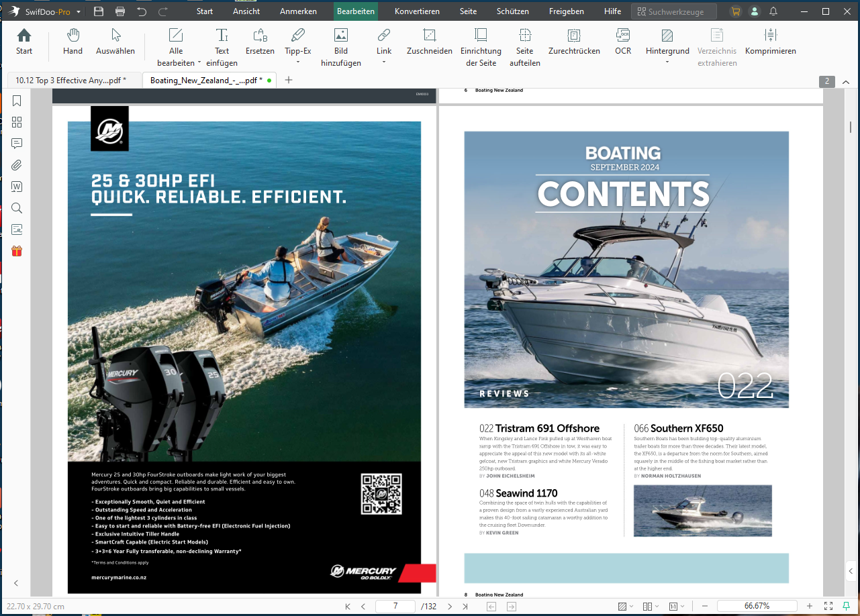
Task: Undo the last action
Action: coord(142,11)
